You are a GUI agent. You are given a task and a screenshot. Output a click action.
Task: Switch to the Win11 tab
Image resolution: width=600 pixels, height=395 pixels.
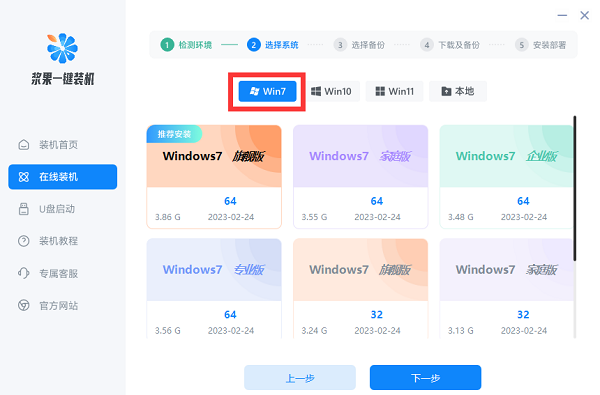tap(395, 91)
